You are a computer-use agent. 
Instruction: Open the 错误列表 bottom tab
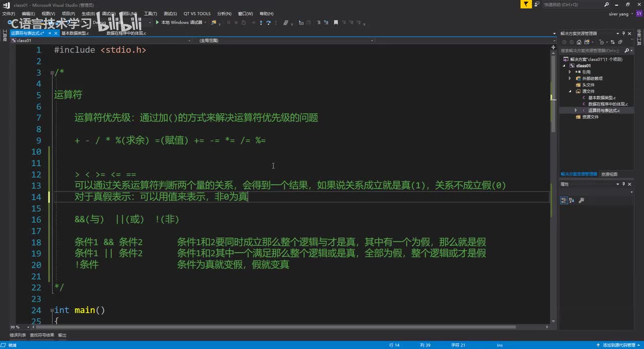coord(18,335)
